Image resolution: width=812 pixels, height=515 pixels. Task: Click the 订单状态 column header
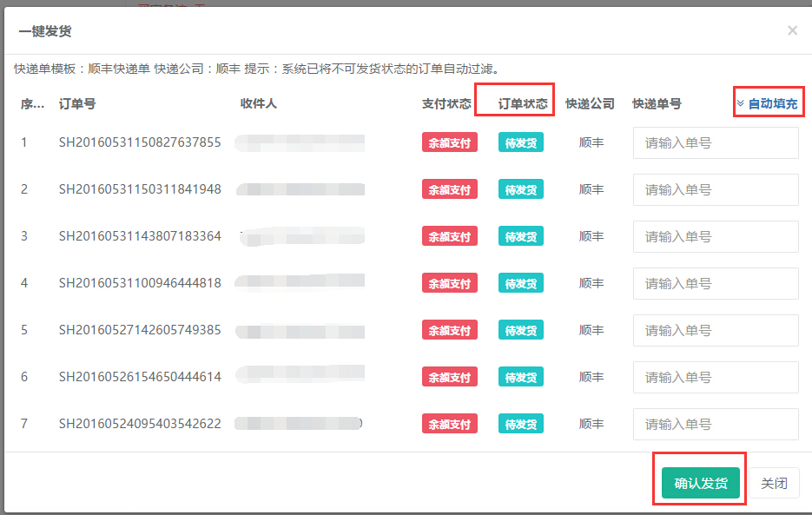(523, 104)
